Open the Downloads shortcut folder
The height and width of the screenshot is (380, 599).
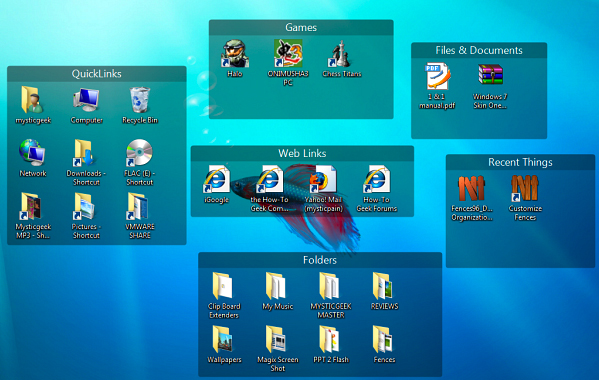click(x=84, y=153)
